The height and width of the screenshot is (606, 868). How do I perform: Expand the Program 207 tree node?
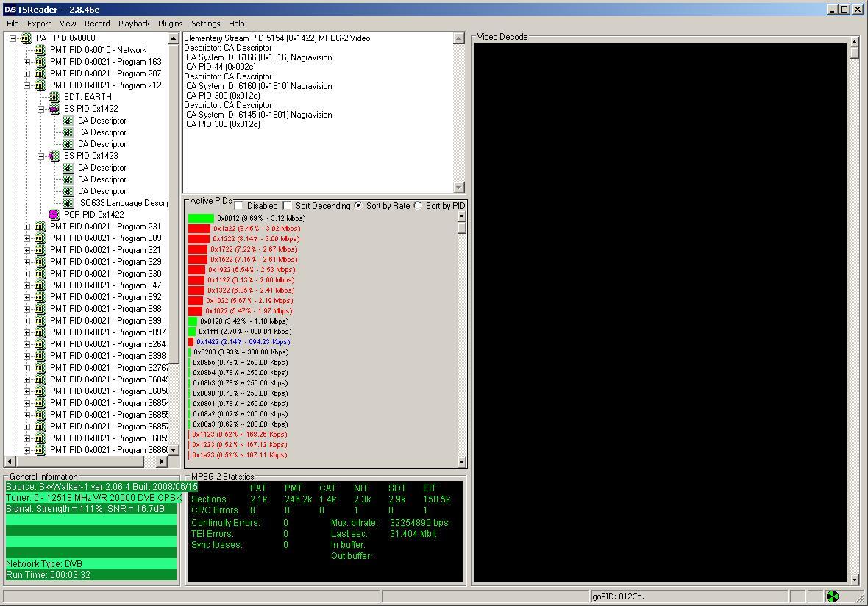(x=26, y=74)
